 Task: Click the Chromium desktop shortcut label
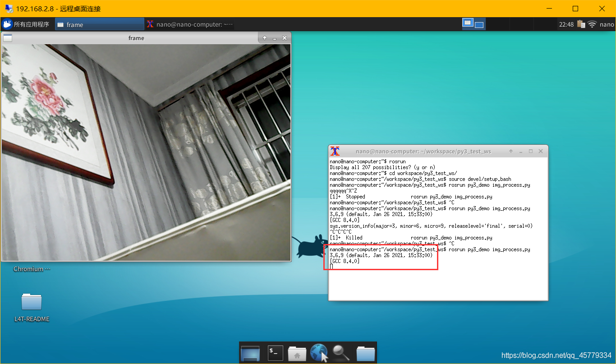click(x=32, y=269)
